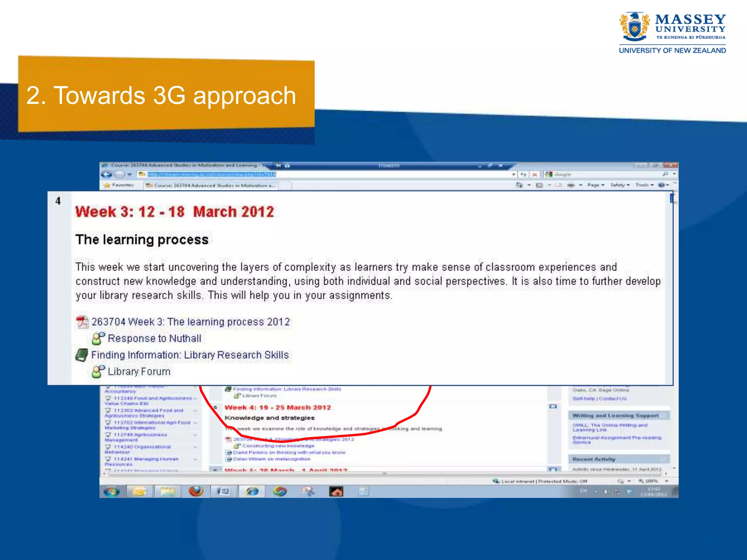Open David Perkins on thinking link
Viewport: 747px width, 560px height.
point(289,452)
